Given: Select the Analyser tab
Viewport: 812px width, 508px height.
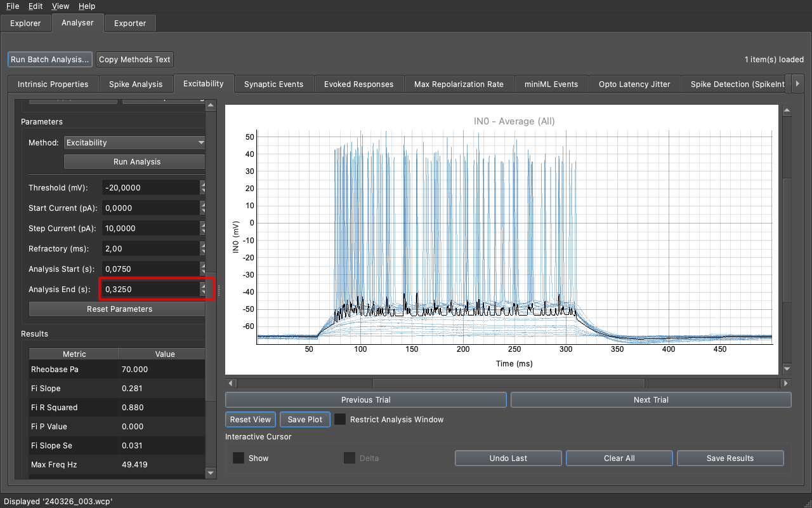Looking at the screenshot, I should (77, 22).
